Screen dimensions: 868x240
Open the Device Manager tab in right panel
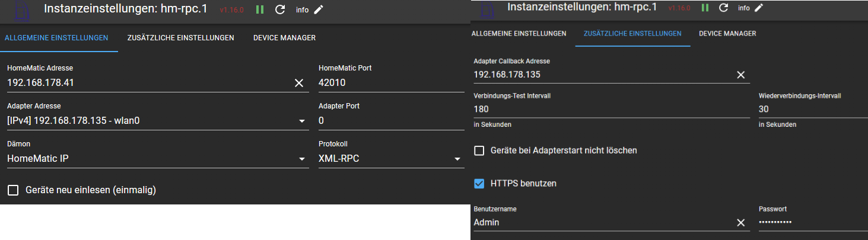pos(727,34)
